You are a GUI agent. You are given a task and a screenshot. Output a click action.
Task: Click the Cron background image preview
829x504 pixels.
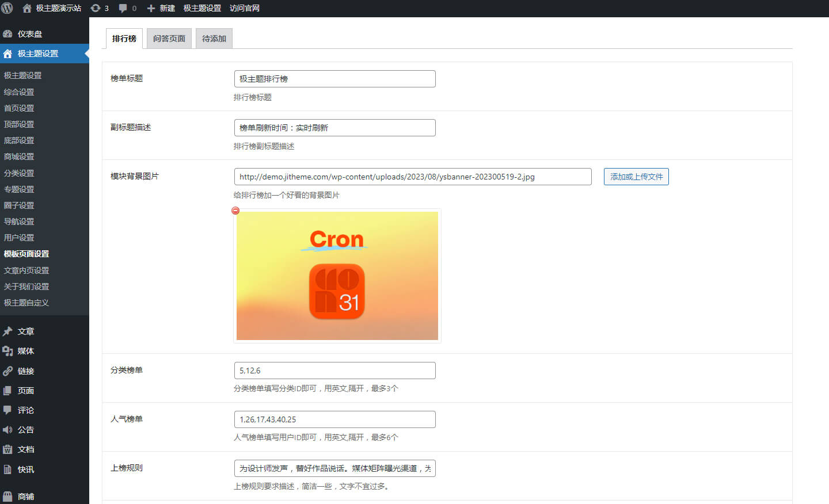click(x=337, y=276)
